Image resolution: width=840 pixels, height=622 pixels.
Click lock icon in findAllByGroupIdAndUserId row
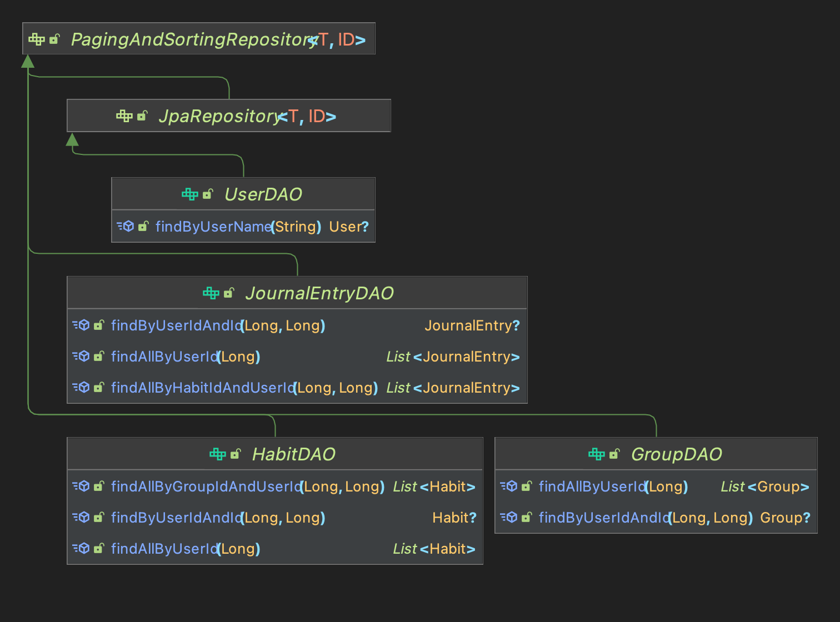pyautogui.click(x=99, y=486)
